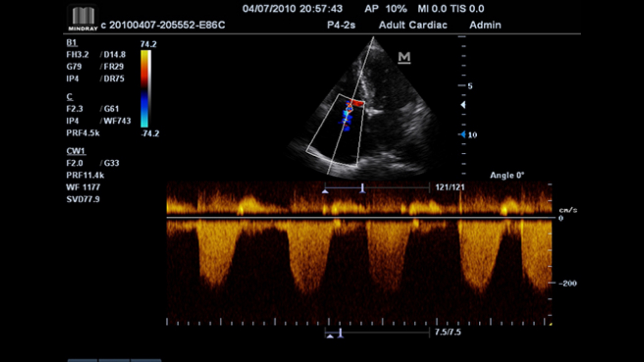Click the Angle 0° readout
644x362 pixels.
click(507, 175)
